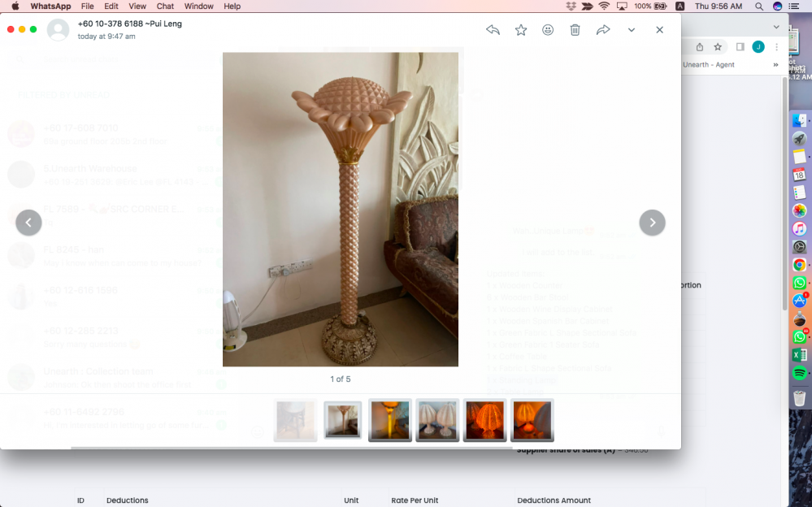This screenshot has width=812, height=507.
Task: Forward this image with the forward arrow
Action: (603, 30)
